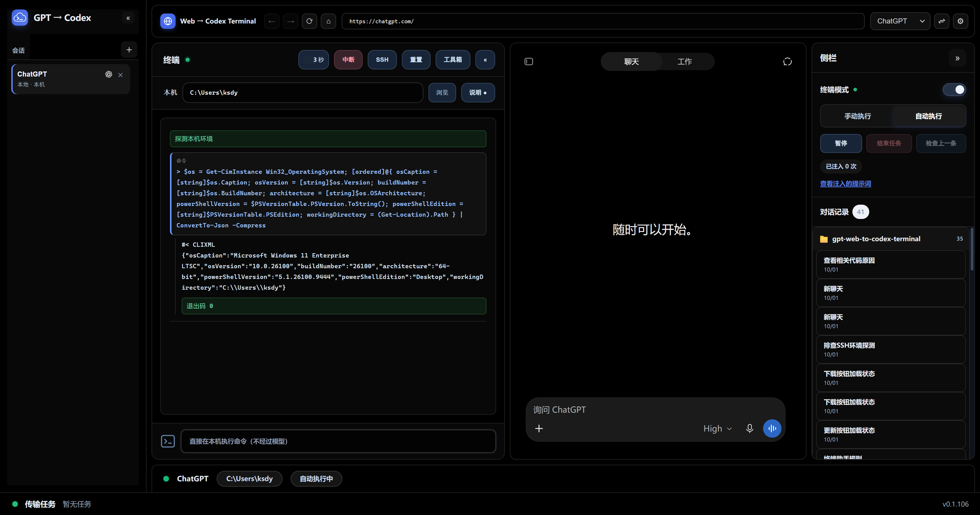Click the URL address field
This screenshot has width=980, height=515.
tap(603, 21)
